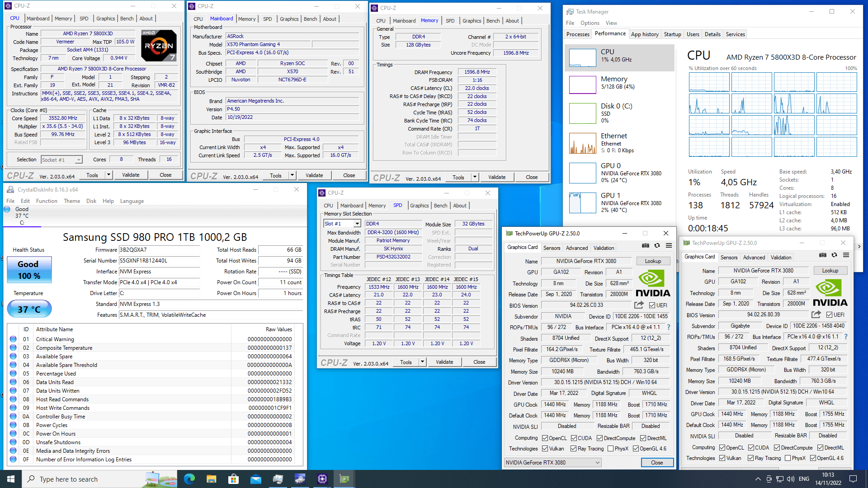Open the Options menu in Task Manager
The width and height of the screenshot is (868, 488).
coord(590,23)
